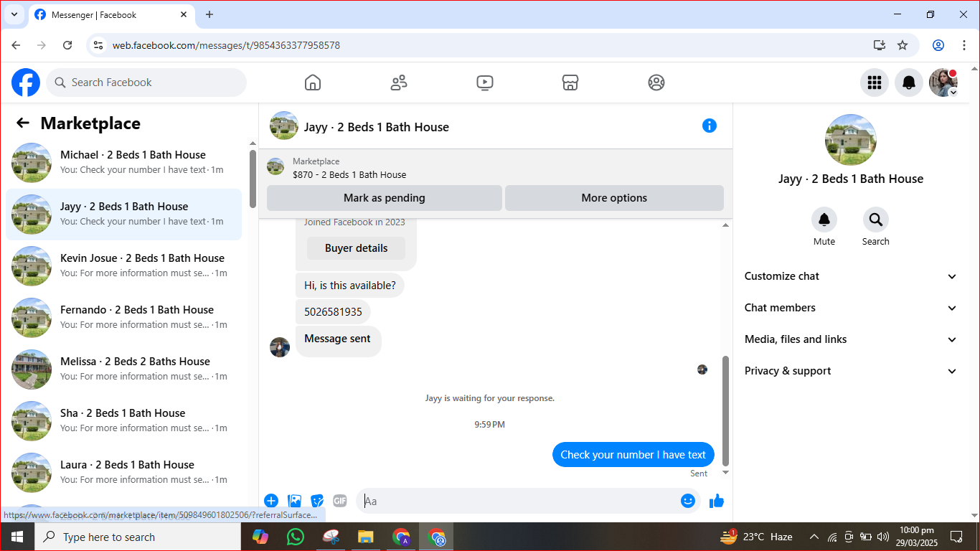Attach a photo with the image icon
Viewport: 980px width, 551px height.
coord(294,501)
